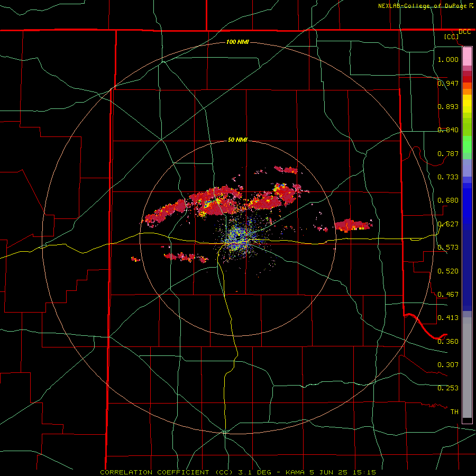Click the DCC legend title
Viewport: 476px width, 476px height.
(464, 32)
